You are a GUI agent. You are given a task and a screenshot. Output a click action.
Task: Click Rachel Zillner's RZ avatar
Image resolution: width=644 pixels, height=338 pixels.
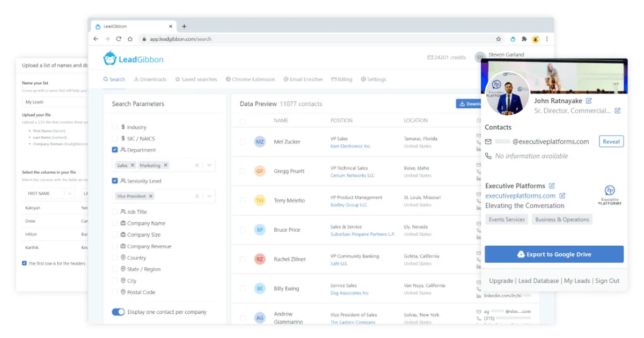click(260, 259)
